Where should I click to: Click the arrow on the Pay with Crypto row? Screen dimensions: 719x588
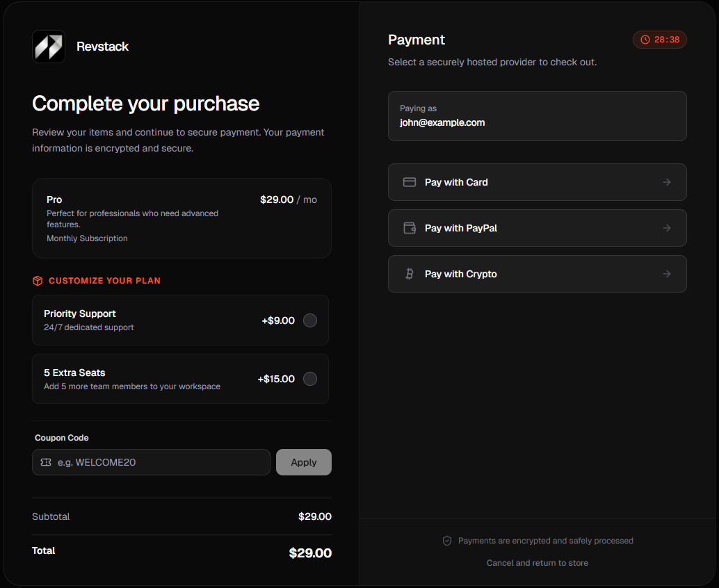[x=666, y=274]
